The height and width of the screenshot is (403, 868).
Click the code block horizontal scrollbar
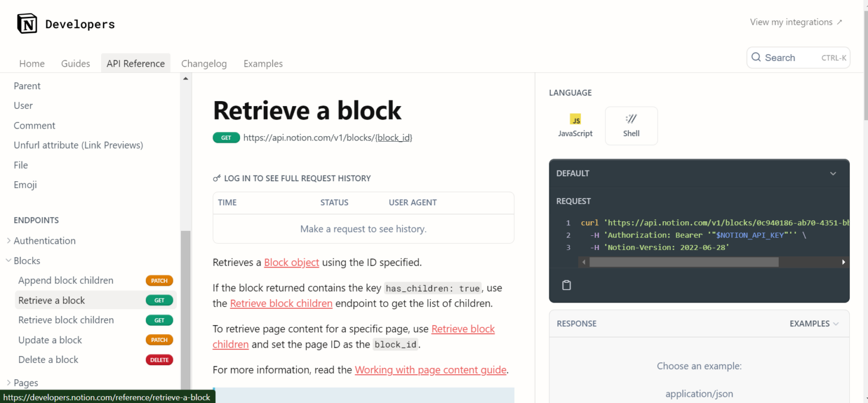pos(684,262)
